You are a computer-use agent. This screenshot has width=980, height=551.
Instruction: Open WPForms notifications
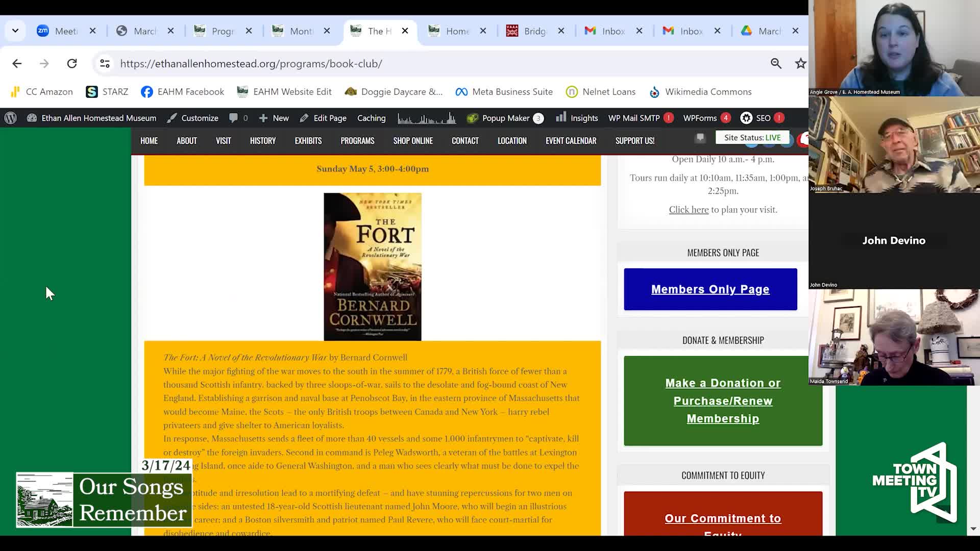tap(707, 118)
